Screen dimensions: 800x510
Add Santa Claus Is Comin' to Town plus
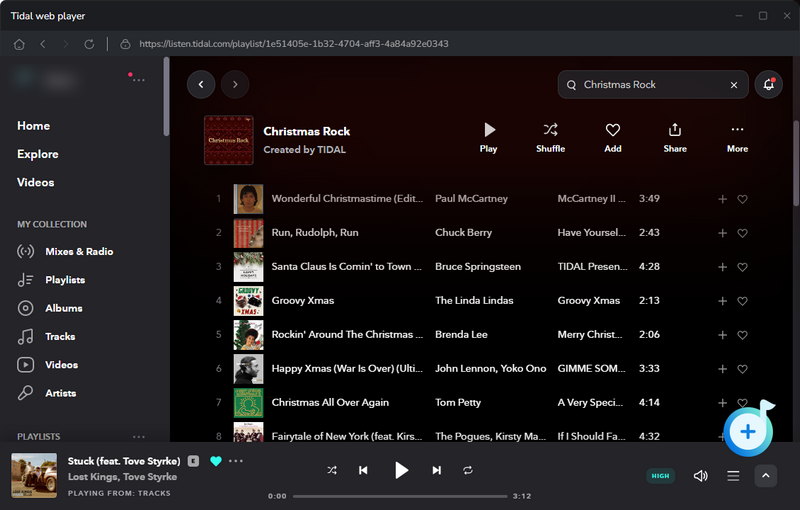(x=722, y=267)
